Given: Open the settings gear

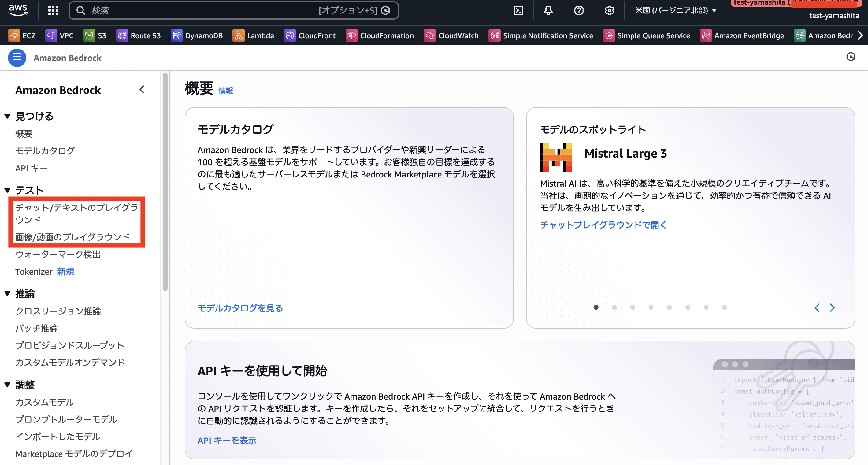Looking at the screenshot, I should 609,10.
